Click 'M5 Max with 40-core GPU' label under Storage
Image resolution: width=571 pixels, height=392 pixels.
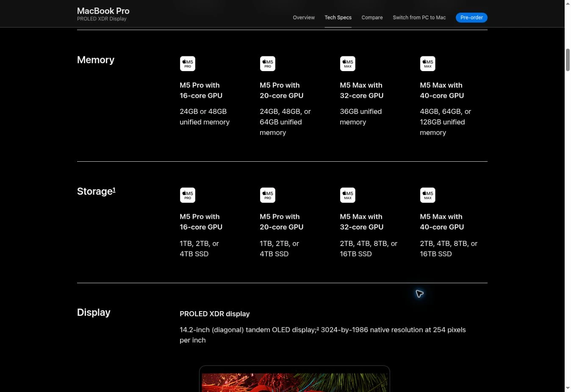[442, 222]
